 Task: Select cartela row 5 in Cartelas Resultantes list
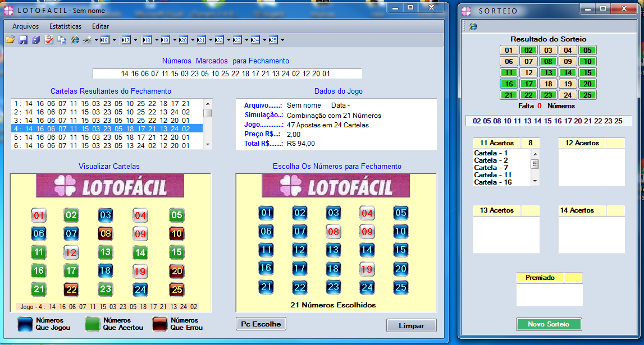(x=107, y=137)
